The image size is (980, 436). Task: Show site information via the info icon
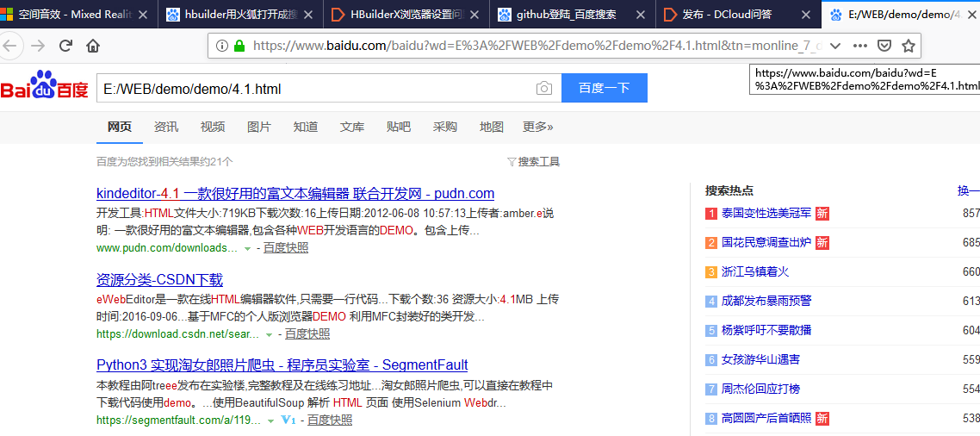coord(222,46)
